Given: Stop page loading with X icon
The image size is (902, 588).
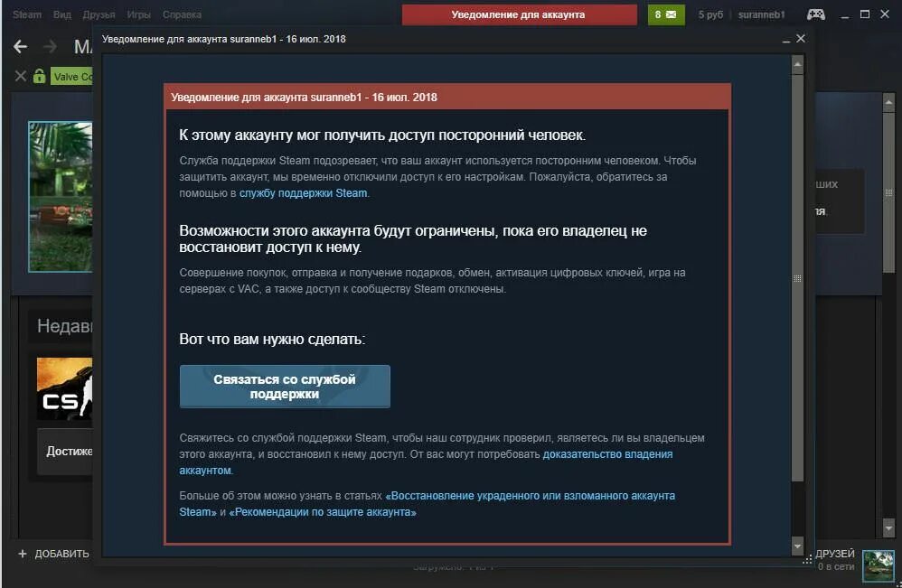Looking at the screenshot, I should pos(21,76).
